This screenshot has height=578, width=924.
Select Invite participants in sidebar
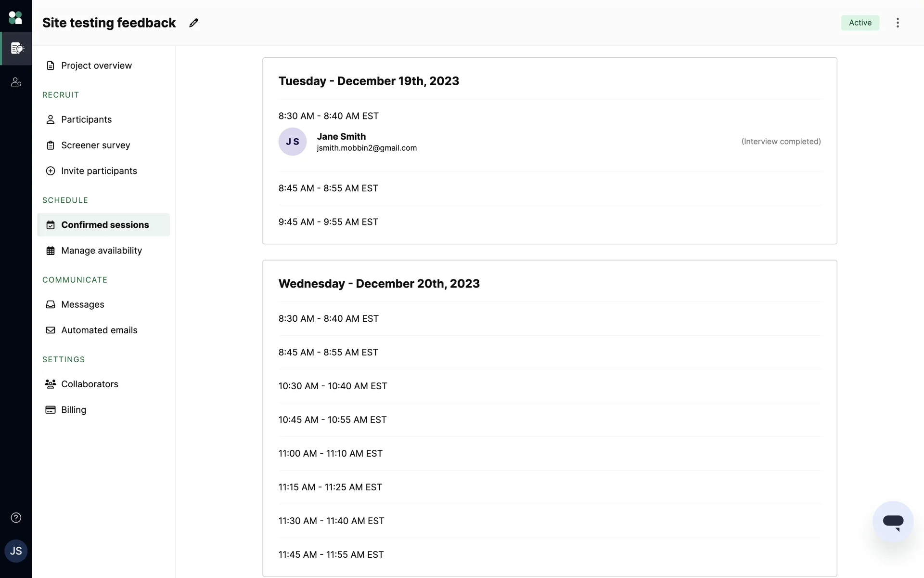99,171
